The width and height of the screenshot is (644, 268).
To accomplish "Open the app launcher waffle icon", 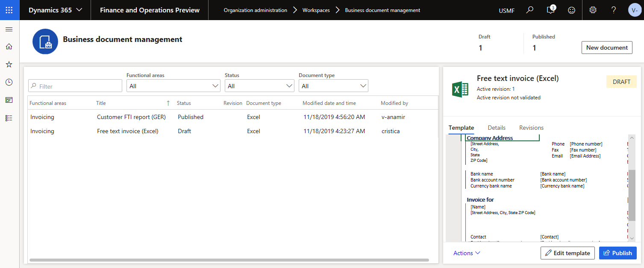I will [x=9, y=10].
